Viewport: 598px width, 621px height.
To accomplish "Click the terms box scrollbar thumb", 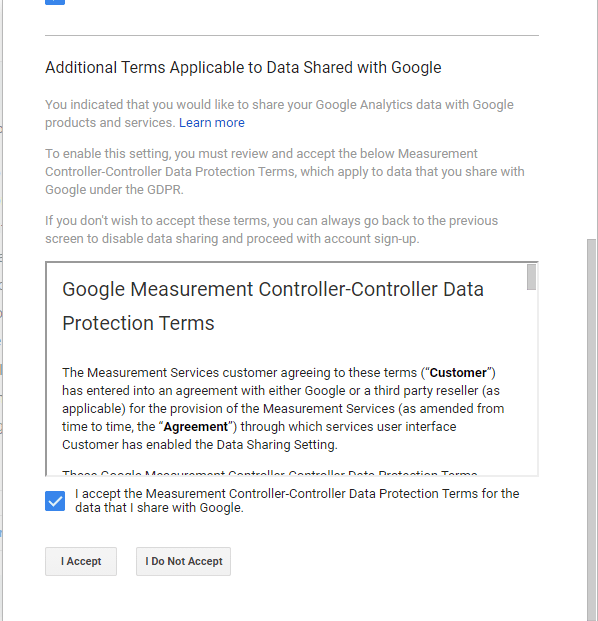I will point(531,277).
